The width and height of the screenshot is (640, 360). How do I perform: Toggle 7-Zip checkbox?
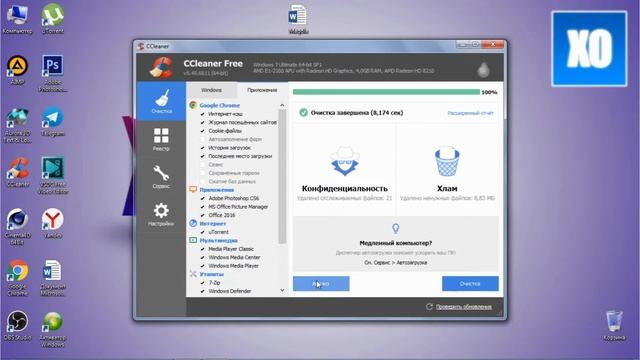[x=202, y=282]
